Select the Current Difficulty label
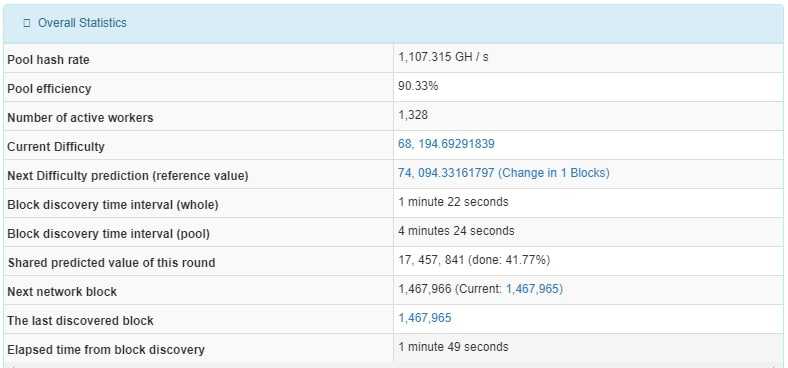Viewport: 788px width, 368px height. 56,147
